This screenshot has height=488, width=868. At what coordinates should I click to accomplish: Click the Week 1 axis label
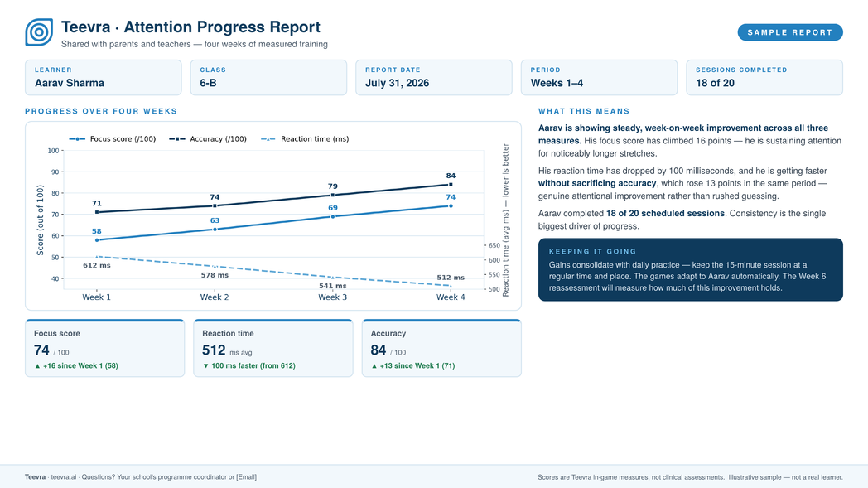[97, 297]
